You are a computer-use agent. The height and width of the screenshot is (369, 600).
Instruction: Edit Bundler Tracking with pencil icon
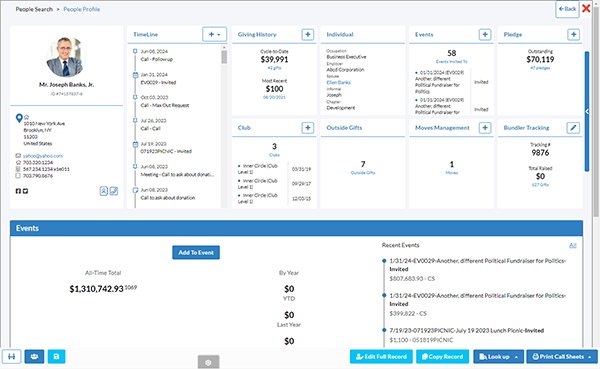[573, 128]
